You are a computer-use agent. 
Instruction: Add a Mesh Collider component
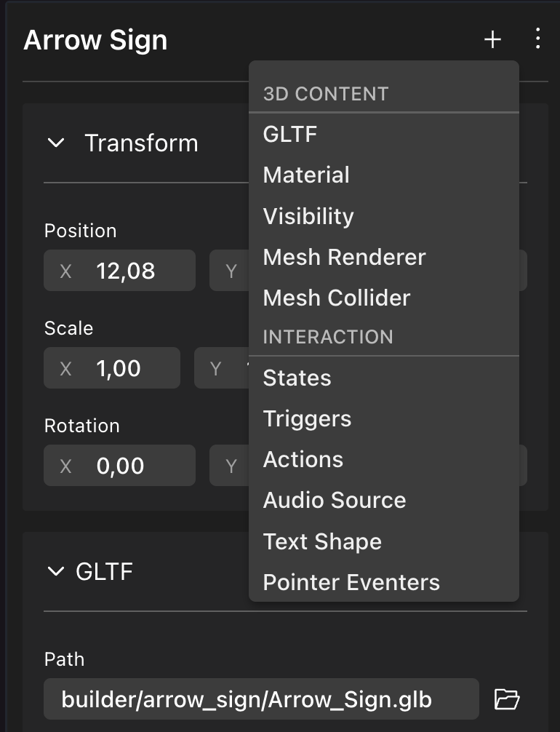[337, 298]
